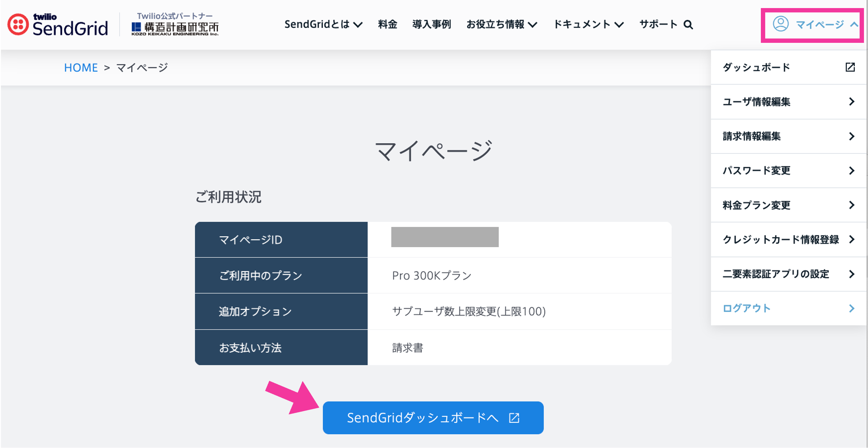This screenshot has height=448, width=868.
Task: Click the マイページ label in the header
Action: pyautogui.click(x=820, y=24)
